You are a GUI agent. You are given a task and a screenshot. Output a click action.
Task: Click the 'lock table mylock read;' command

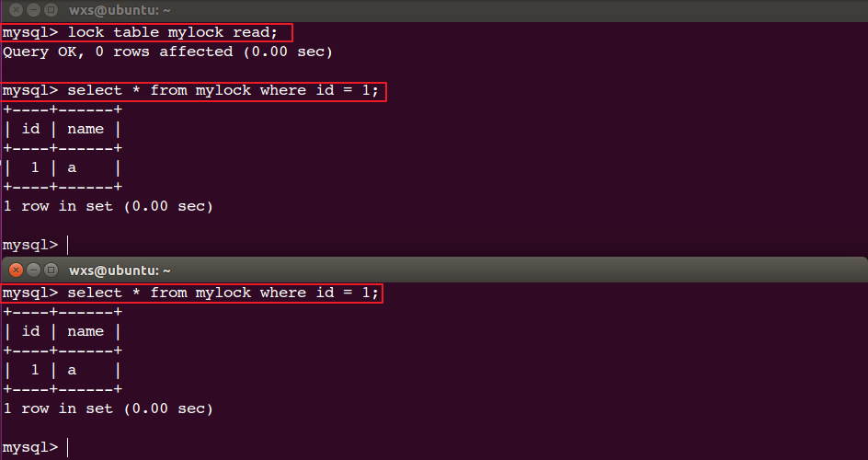pos(172,32)
